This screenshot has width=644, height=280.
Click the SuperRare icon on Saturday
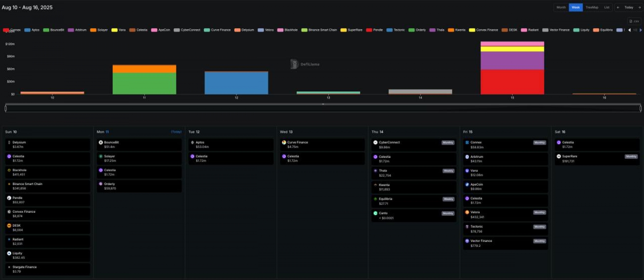pyautogui.click(x=559, y=156)
